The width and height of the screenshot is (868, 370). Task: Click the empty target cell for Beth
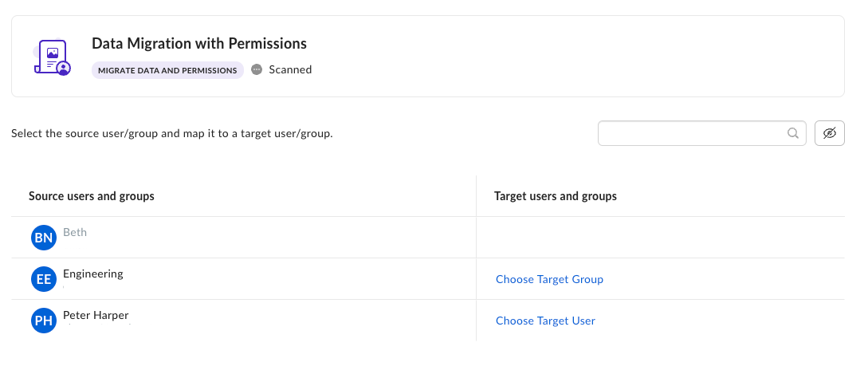point(660,238)
